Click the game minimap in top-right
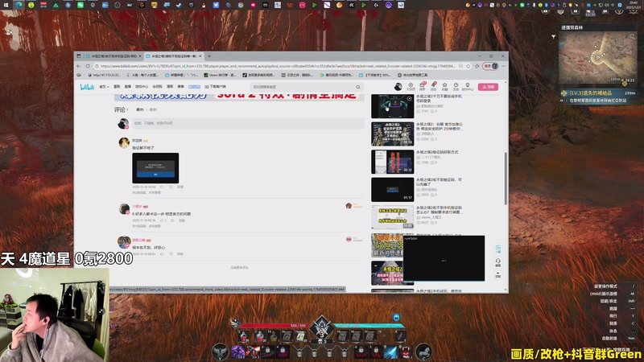This screenshot has height=362, width=644. (597, 58)
